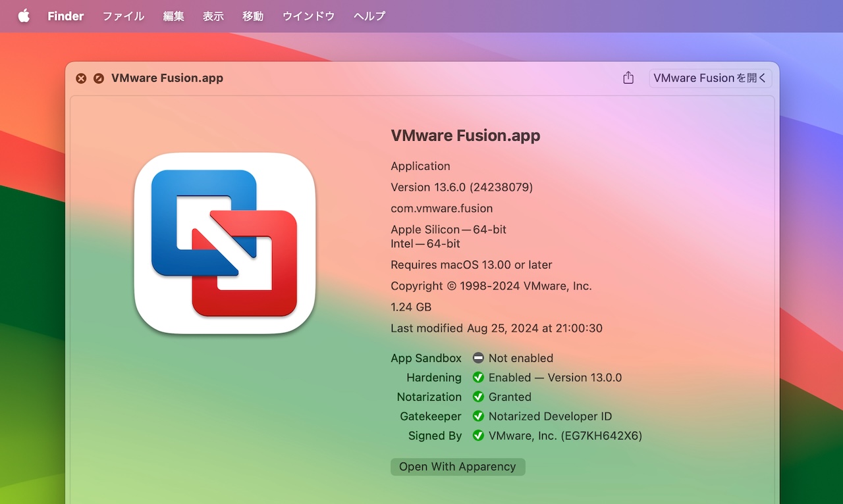Screen dimensions: 843x504
Task: Open the ヘルプ menu
Action: [x=369, y=16]
